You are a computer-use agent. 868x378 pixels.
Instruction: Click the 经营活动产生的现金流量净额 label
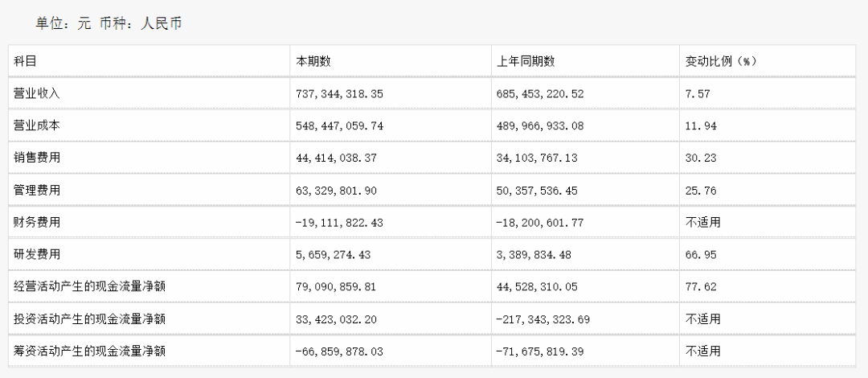click(90, 286)
